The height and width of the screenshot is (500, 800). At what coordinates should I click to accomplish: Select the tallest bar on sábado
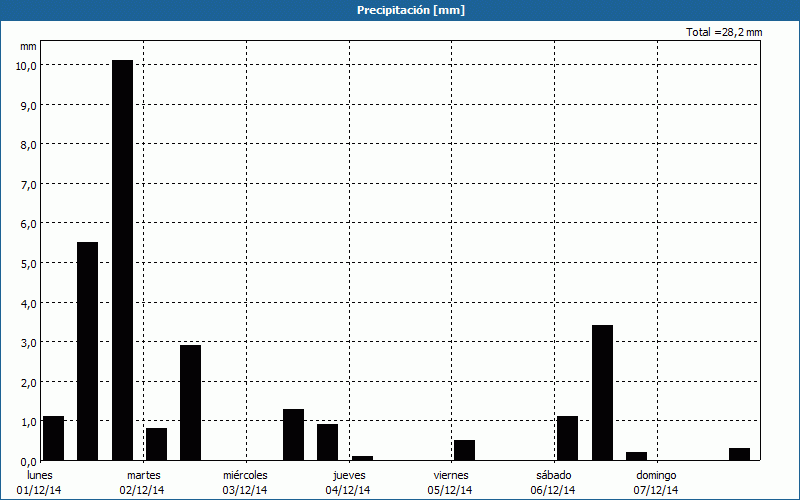602,392
